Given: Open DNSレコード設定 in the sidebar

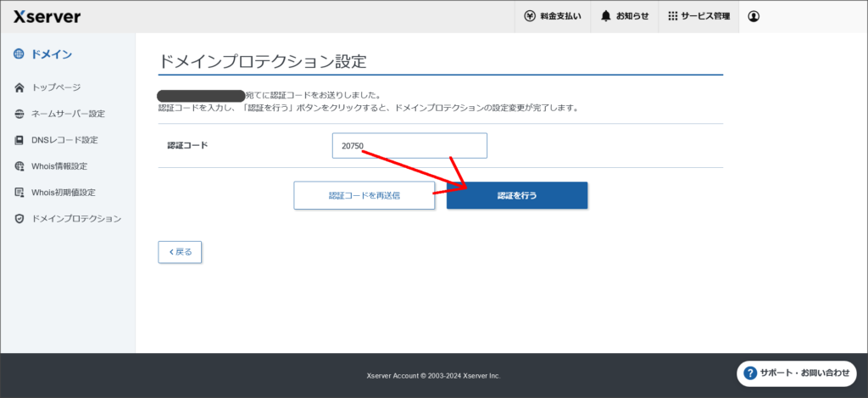Looking at the screenshot, I should tap(64, 140).
